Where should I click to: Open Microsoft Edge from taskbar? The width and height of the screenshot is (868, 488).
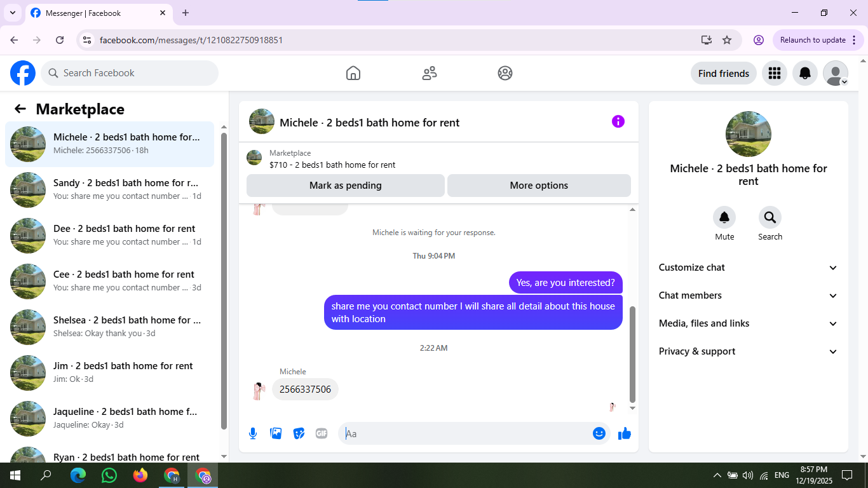click(78, 475)
